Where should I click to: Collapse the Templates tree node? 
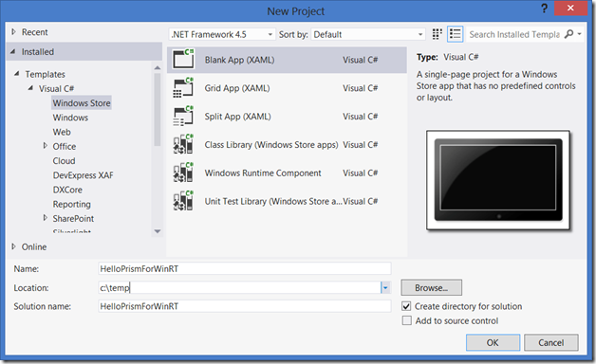point(17,74)
